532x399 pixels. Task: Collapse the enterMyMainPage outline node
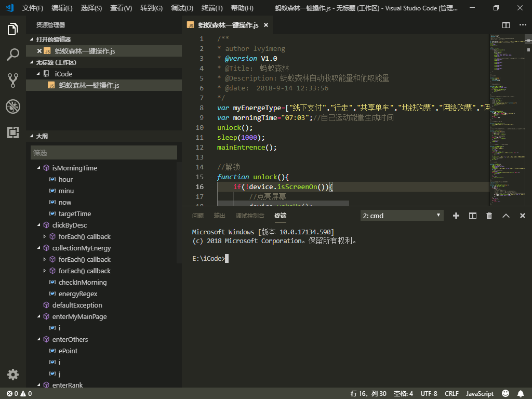coord(38,316)
